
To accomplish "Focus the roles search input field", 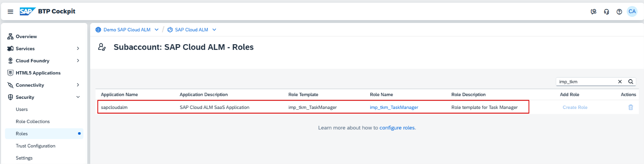I will (586, 82).
